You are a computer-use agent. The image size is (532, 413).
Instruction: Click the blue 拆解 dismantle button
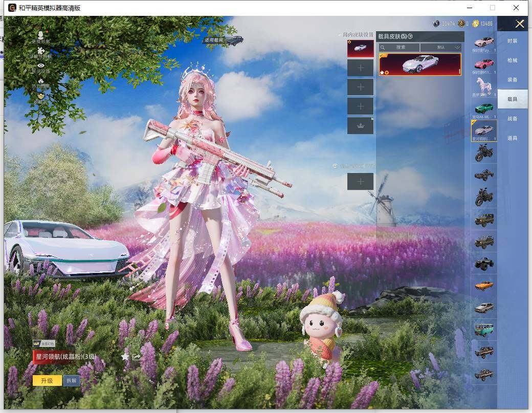(x=71, y=380)
